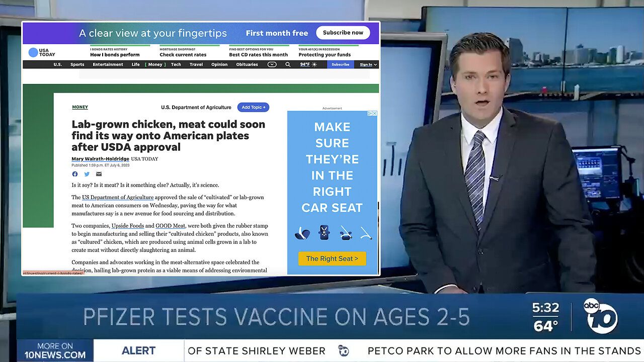Click the Add Topic + button
The height and width of the screenshot is (362, 644).
point(253,107)
